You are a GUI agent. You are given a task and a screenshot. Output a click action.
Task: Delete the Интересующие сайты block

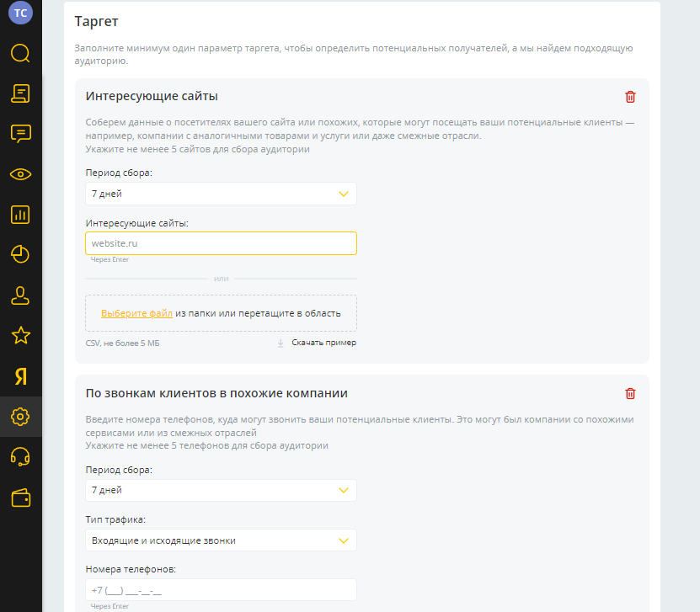coord(630,97)
